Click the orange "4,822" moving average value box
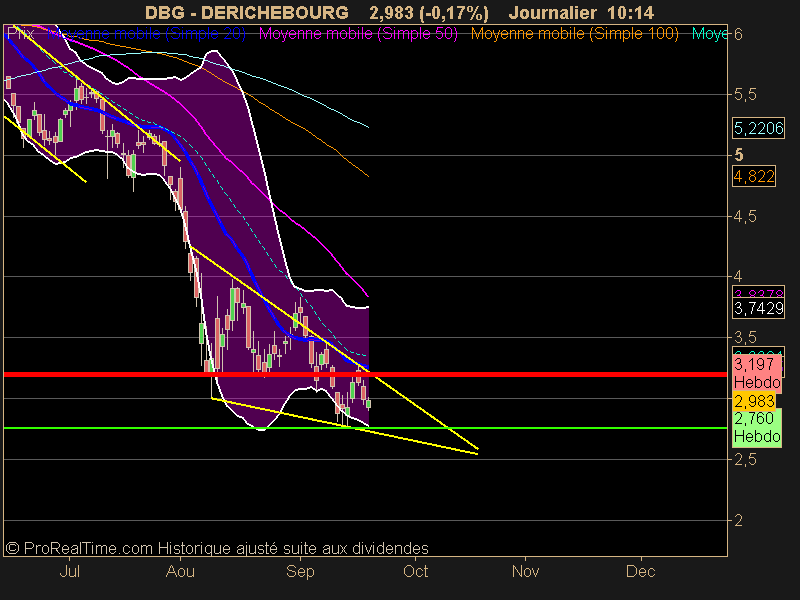 click(754, 177)
